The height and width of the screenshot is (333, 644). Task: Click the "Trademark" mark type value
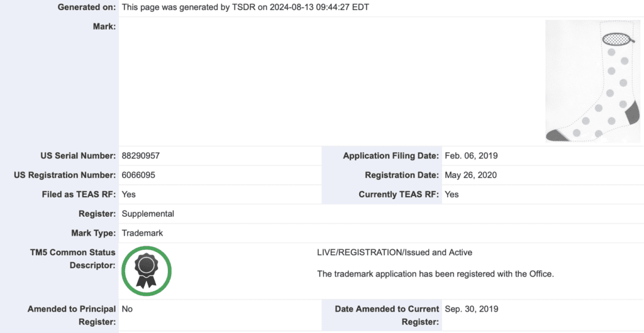pyautogui.click(x=142, y=233)
